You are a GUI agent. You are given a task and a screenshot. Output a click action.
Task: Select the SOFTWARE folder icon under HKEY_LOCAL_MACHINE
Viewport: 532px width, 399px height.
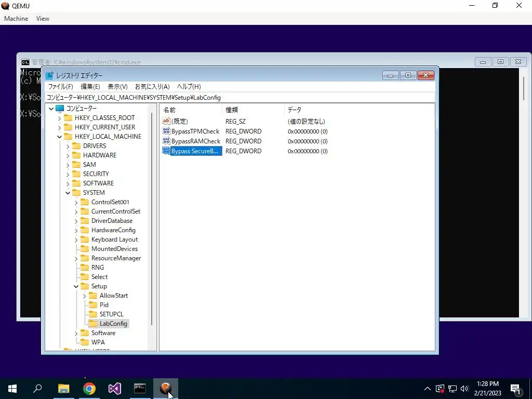pos(77,183)
